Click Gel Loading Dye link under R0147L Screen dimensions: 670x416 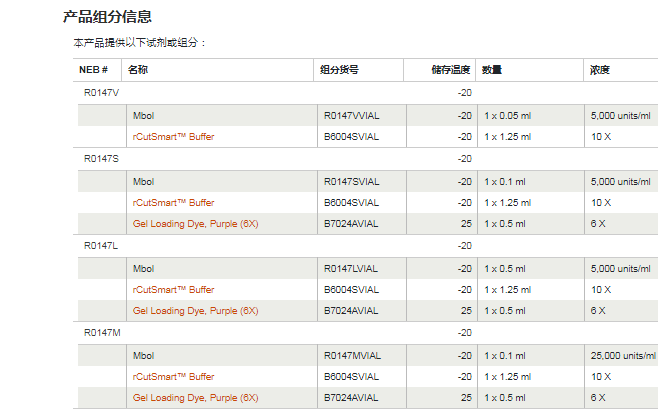tap(195, 311)
